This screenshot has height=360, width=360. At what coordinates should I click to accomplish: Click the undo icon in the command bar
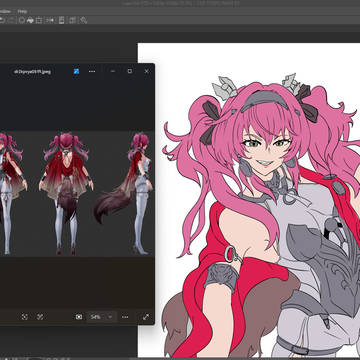2,20
